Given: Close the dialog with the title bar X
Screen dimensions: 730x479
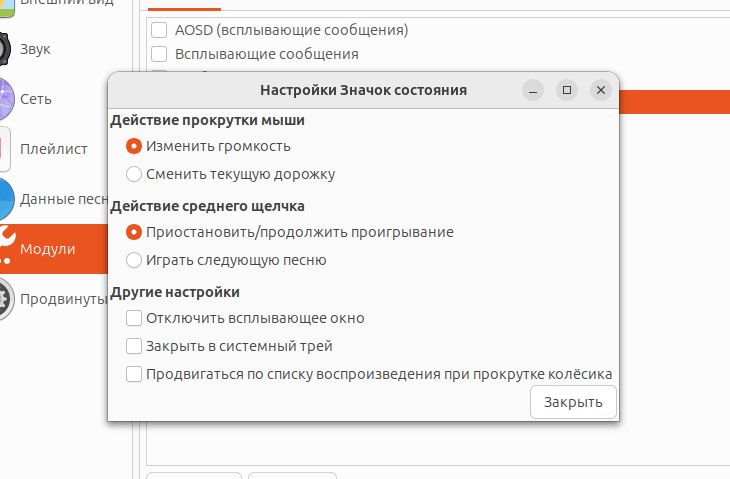Looking at the screenshot, I should (600, 90).
